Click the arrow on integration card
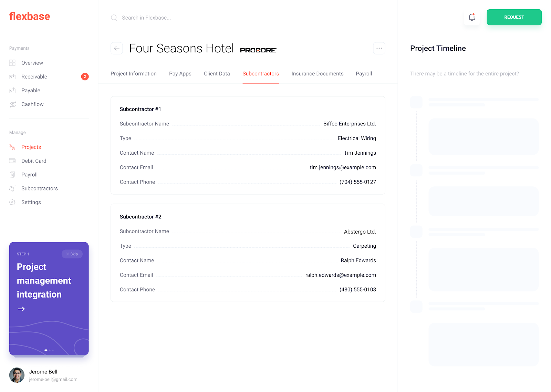The width and height of the screenshot is (551, 392). (x=21, y=309)
